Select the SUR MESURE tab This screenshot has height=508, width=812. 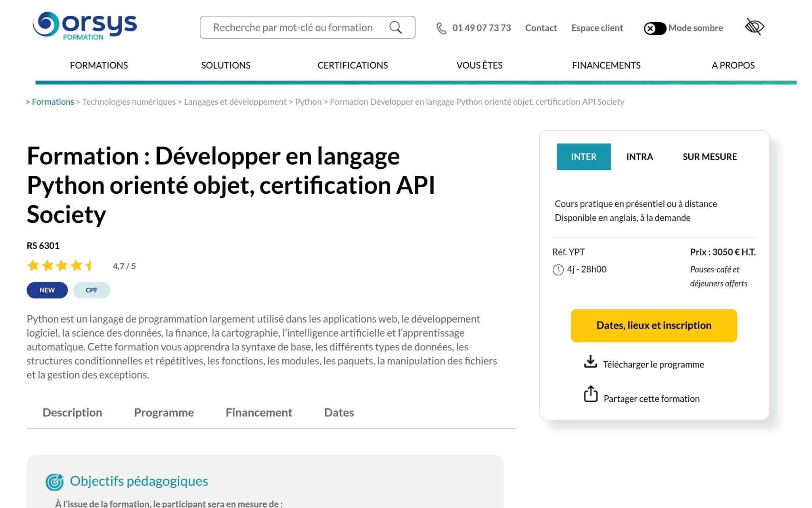[x=710, y=157]
